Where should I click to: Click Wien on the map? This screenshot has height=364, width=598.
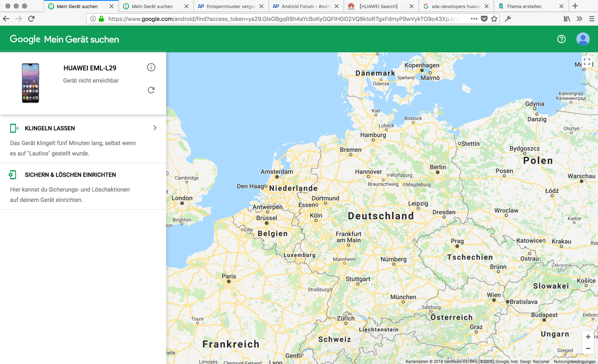(494, 295)
